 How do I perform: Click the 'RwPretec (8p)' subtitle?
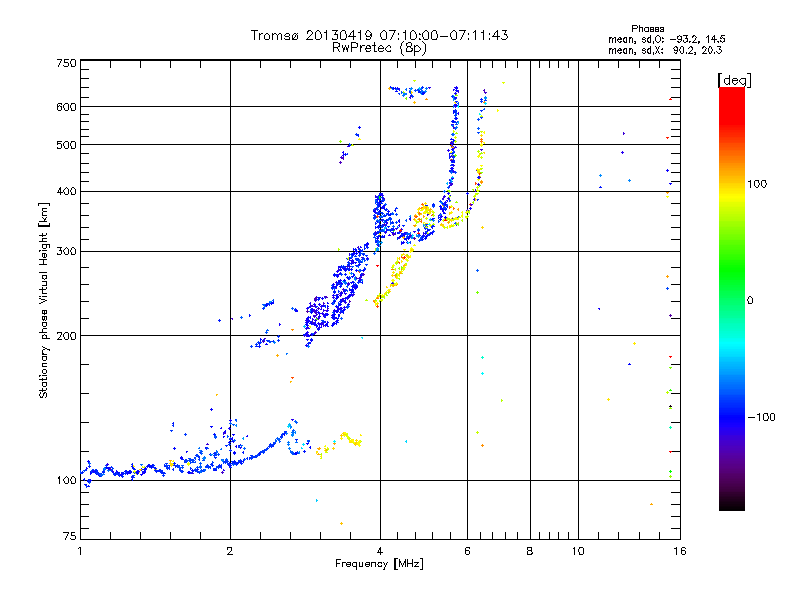(x=379, y=48)
